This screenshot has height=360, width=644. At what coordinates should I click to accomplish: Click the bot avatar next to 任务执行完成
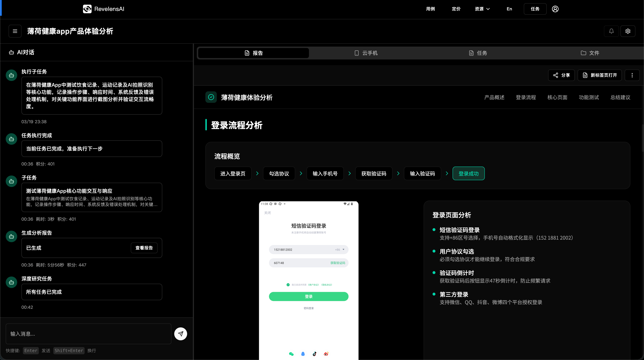coord(11,139)
